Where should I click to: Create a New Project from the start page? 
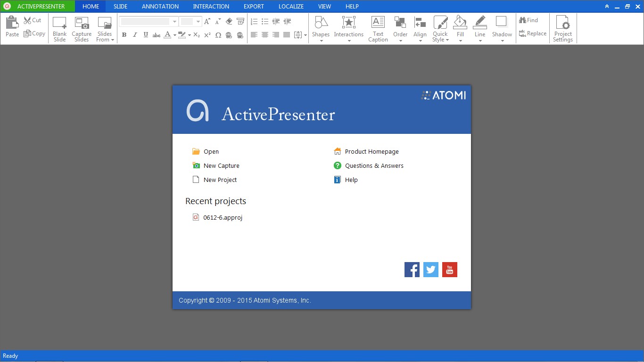215,180
